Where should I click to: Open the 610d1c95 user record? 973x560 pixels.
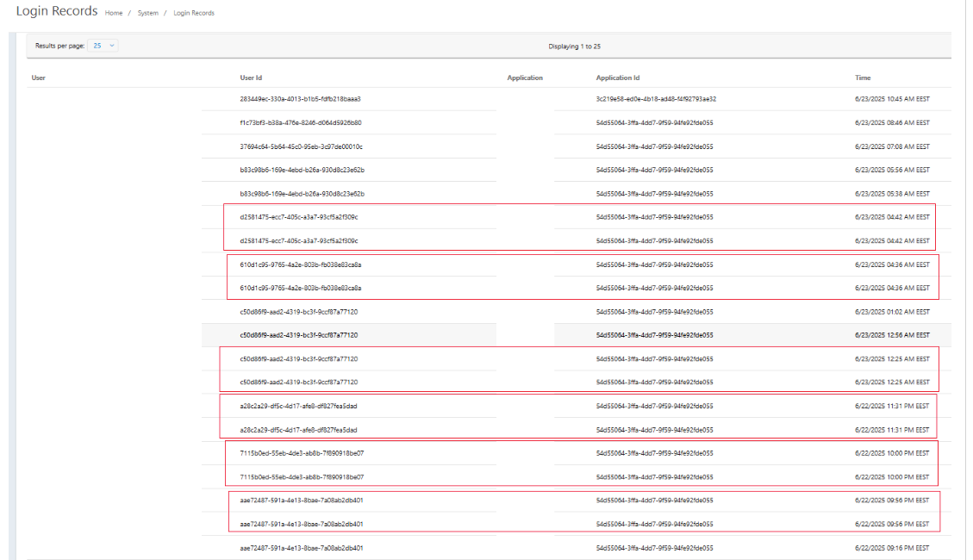[302, 264]
